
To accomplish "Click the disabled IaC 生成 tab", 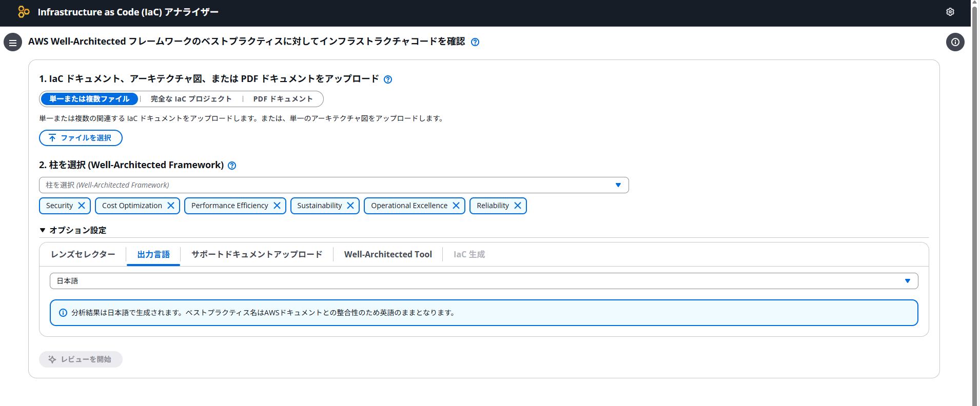I will [x=469, y=254].
